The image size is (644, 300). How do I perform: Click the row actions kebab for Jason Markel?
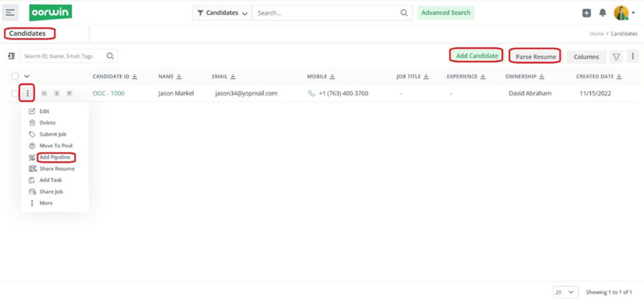pyautogui.click(x=27, y=94)
